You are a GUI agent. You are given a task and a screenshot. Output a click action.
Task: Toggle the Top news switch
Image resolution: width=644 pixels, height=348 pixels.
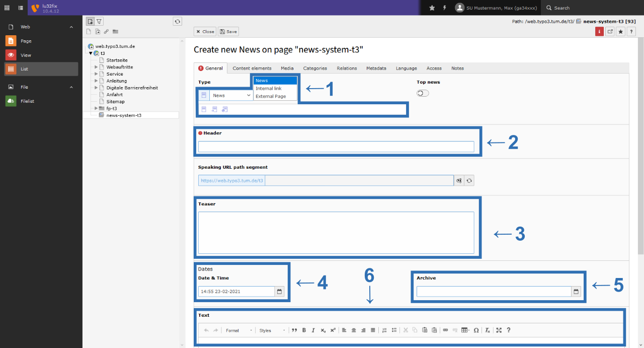click(423, 93)
